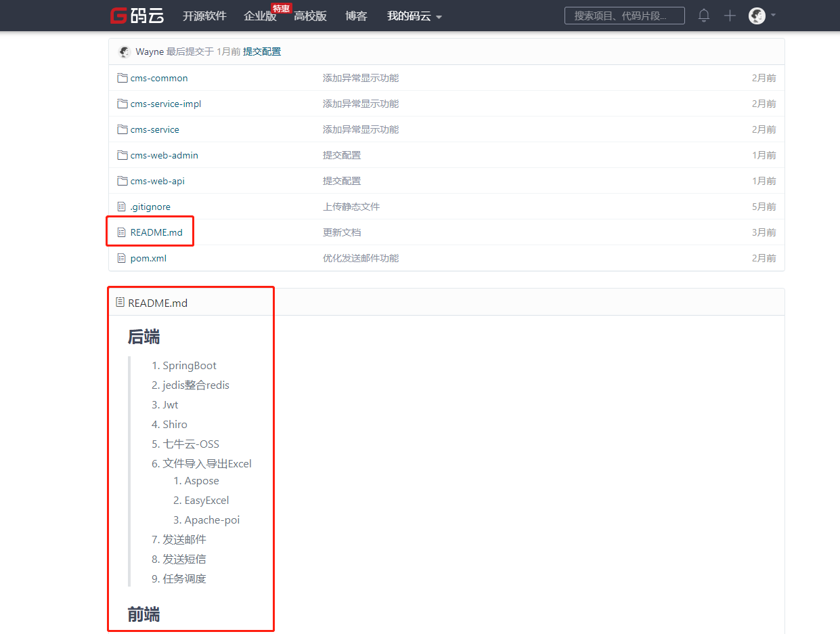This screenshot has width=840, height=634.
Task: Click Wayne's small committer avatar
Action: 125,51
